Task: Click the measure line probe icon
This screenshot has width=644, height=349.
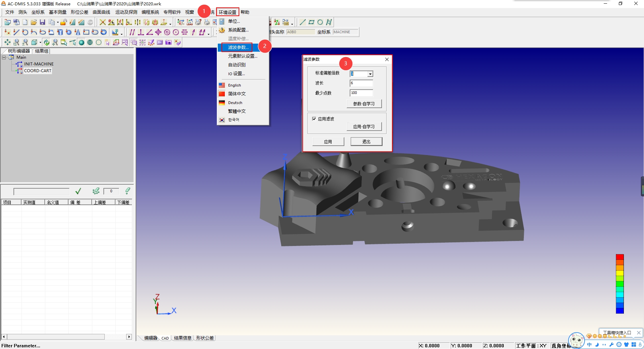Action: click(x=16, y=32)
